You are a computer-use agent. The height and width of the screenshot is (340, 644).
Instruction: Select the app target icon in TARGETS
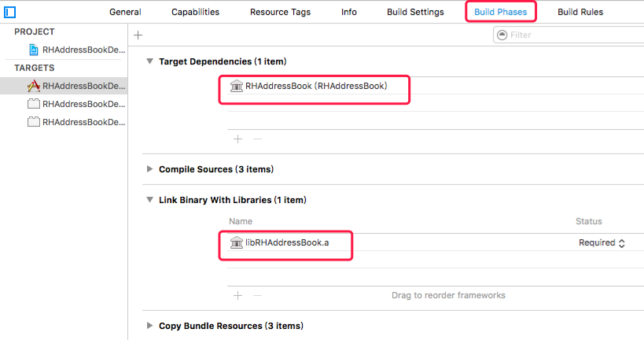[33, 86]
